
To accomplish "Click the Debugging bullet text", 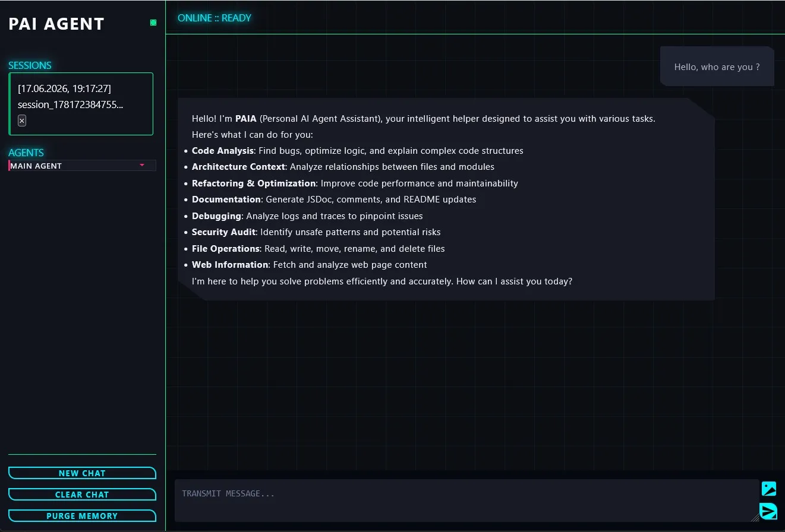I will [x=307, y=216].
